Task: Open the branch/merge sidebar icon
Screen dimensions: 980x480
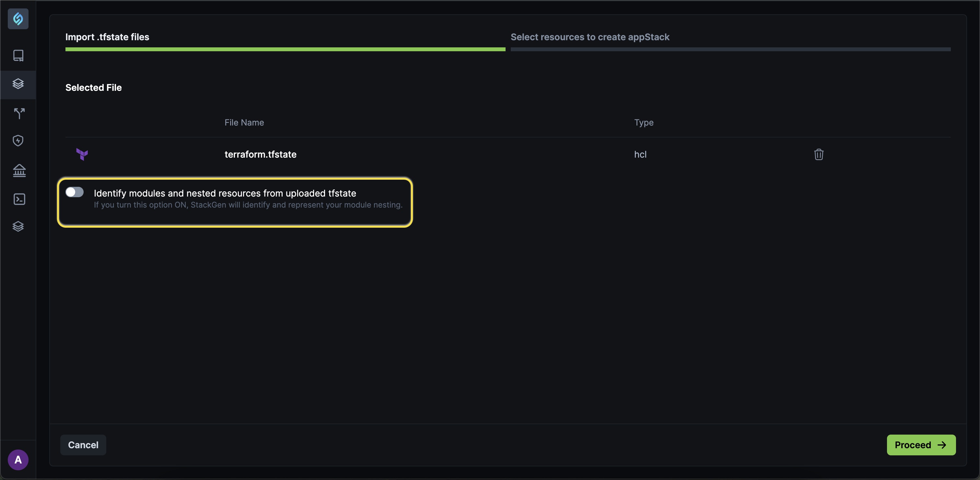Action: [x=19, y=113]
